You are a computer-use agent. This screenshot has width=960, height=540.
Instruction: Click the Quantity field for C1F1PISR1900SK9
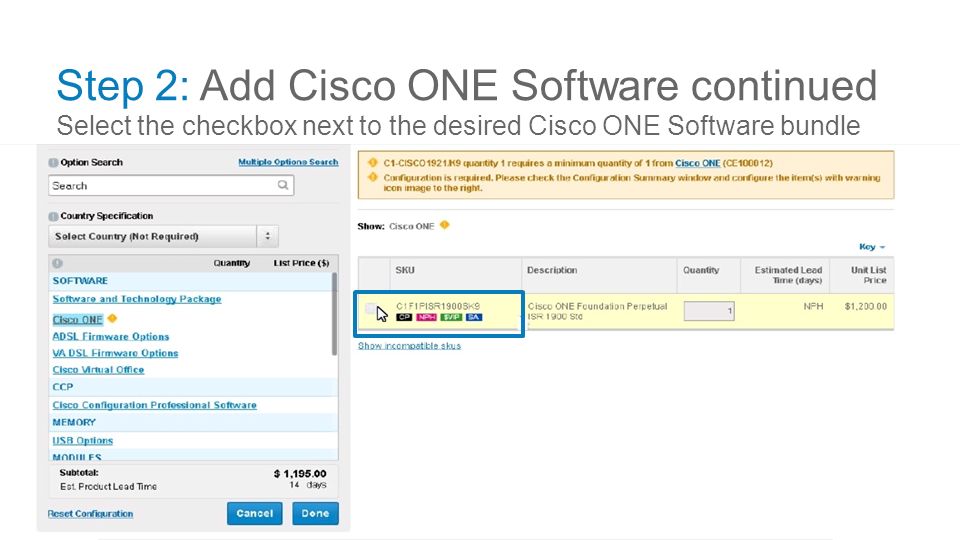pos(709,311)
